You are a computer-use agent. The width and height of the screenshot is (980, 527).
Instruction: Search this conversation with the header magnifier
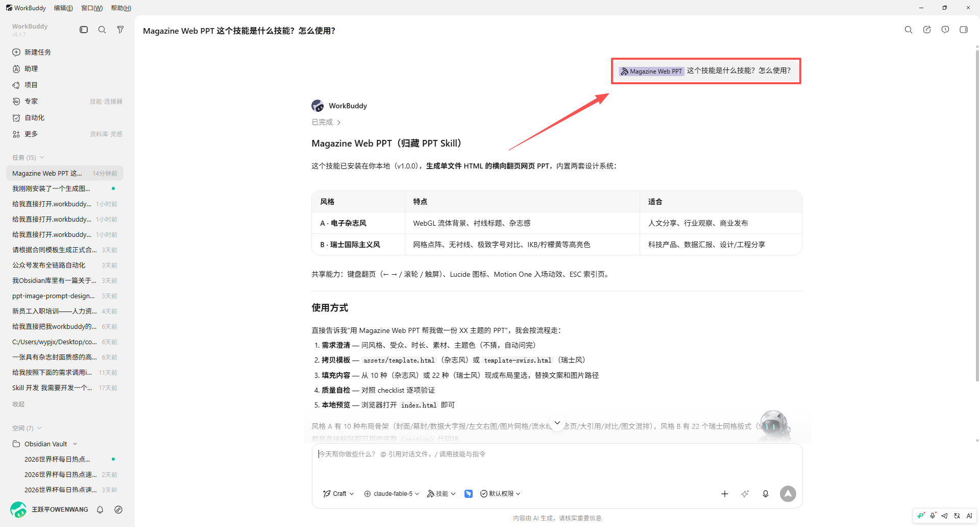pyautogui.click(x=909, y=30)
